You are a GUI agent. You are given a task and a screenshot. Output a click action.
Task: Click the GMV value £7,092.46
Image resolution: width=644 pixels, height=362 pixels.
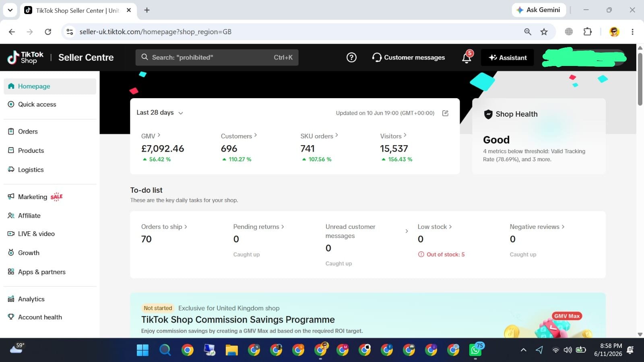click(163, 149)
